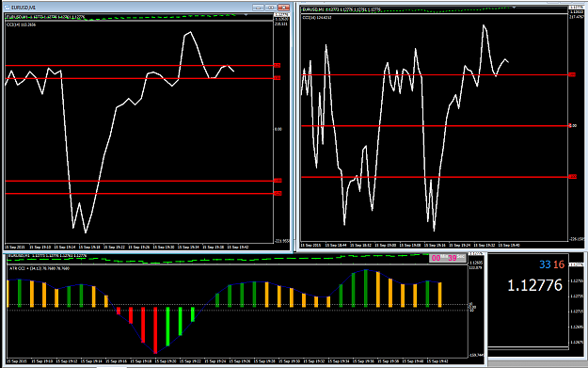Click the tallest red bar in ATR CCI histogram
588x368 pixels.
[x=155, y=330]
